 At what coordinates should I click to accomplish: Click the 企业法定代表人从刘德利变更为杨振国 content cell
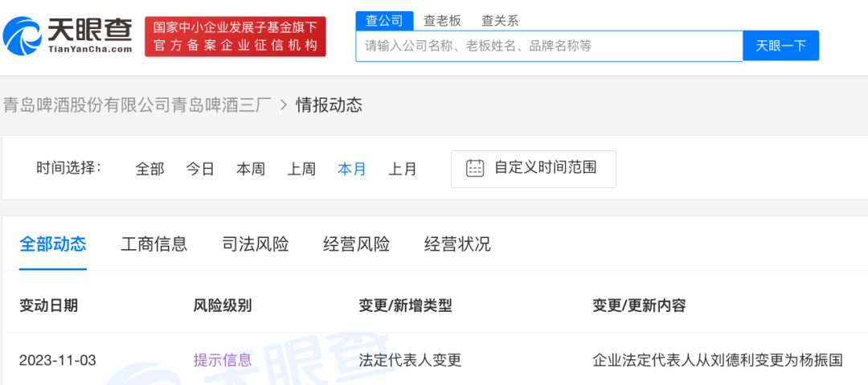(718, 361)
